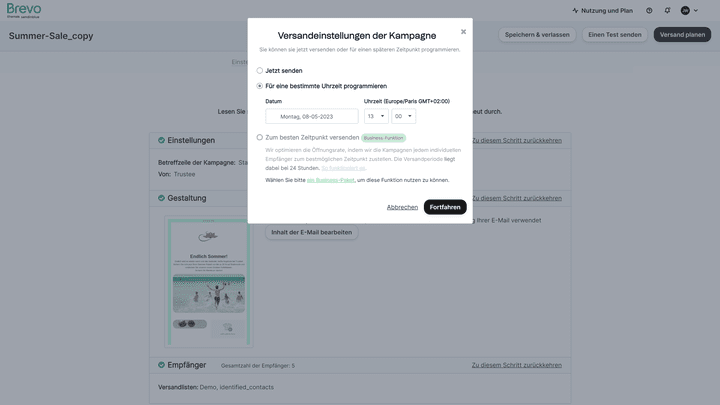Click the Versand planen button
720x405 pixels.
pyautogui.click(x=682, y=34)
